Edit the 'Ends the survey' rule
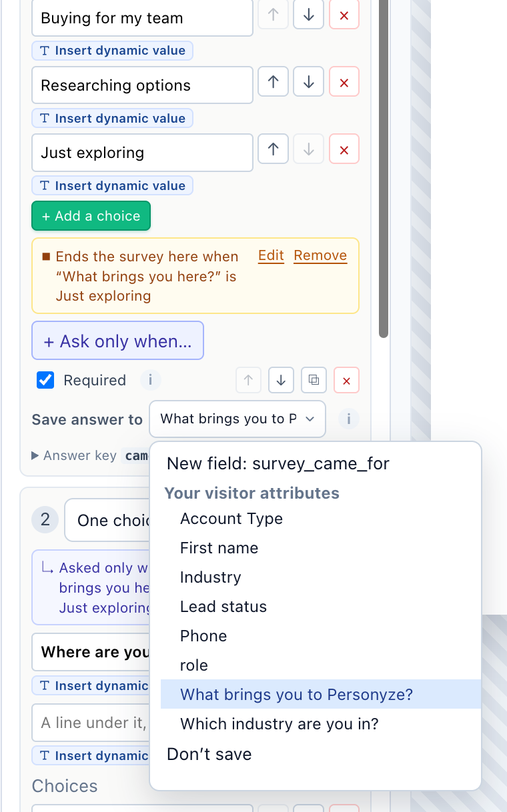The height and width of the screenshot is (812, 507). (271, 256)
